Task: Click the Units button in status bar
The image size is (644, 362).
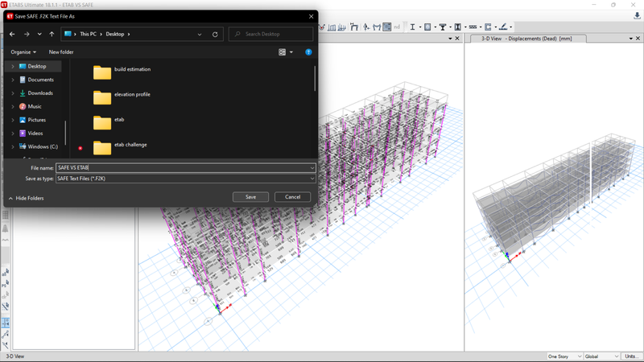Action: coord(631,356)
